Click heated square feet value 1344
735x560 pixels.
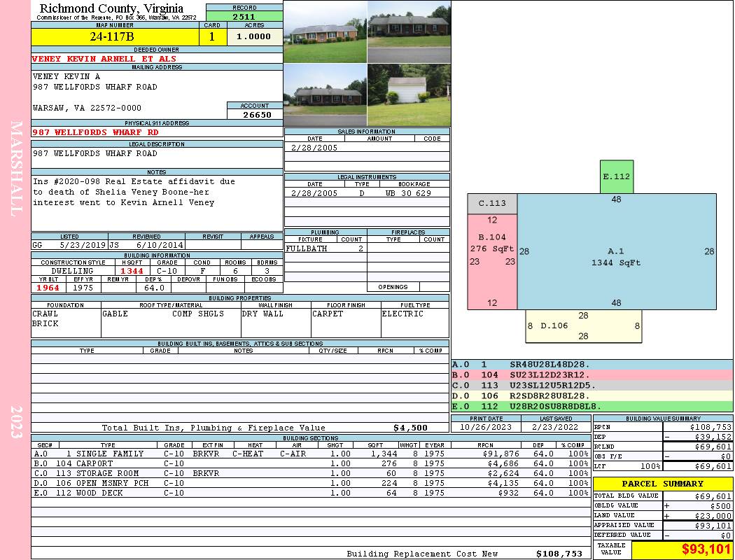(x=132, y=271)
